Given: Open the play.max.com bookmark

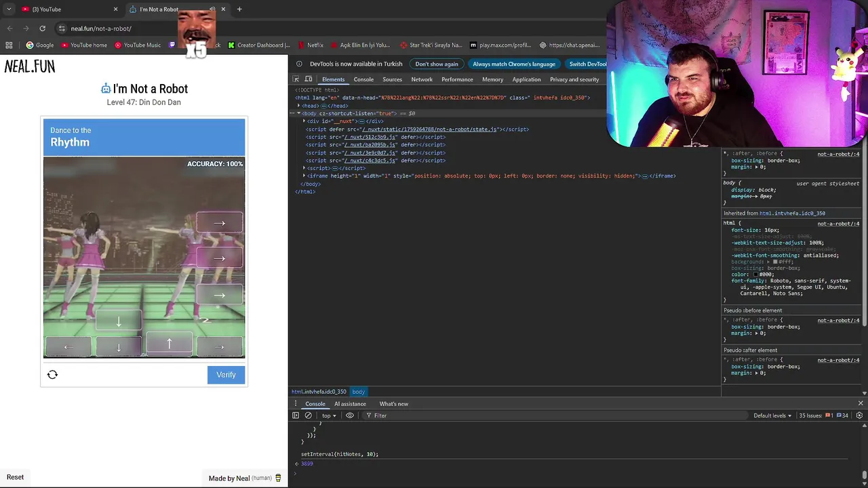Looking at the screenshot, I should tap(500, 45).
